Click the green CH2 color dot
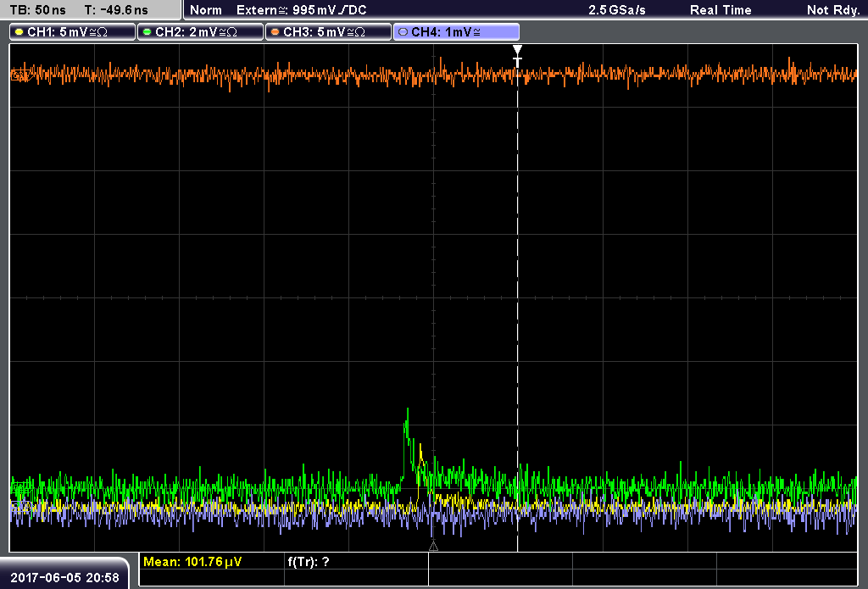Image resolution: width=868 pixels, height=589 pixels. tap(147, 32)
